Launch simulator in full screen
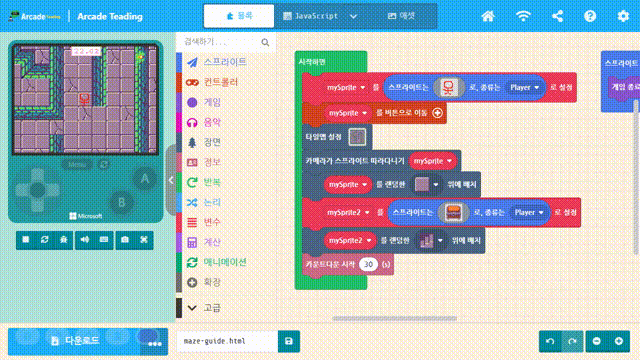This screenshot has height=360, width=640. pyautogui.click(x=144, y=240)
